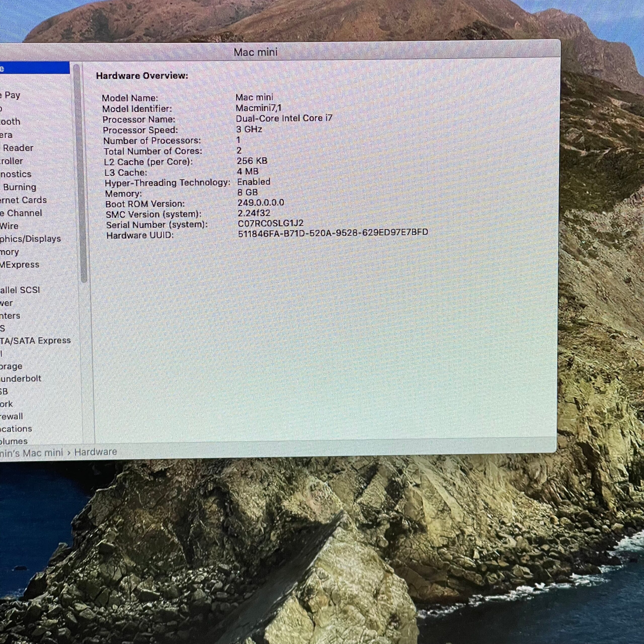The image size is (644, 644).
Task: Select the Graphics/Displays sidebar item
Action: 30,239
